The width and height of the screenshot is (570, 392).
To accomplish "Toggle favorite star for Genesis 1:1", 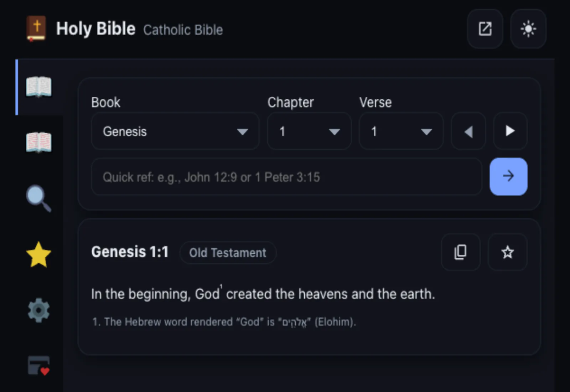I will pyautogui.click(x=507, y=252).
